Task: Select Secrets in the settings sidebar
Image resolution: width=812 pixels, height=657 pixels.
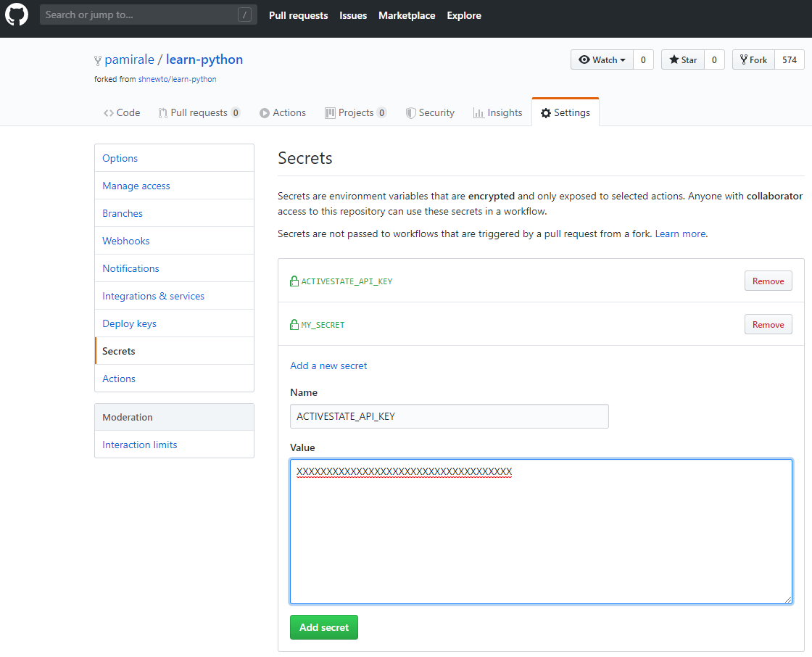Action: tap(175, 351)
